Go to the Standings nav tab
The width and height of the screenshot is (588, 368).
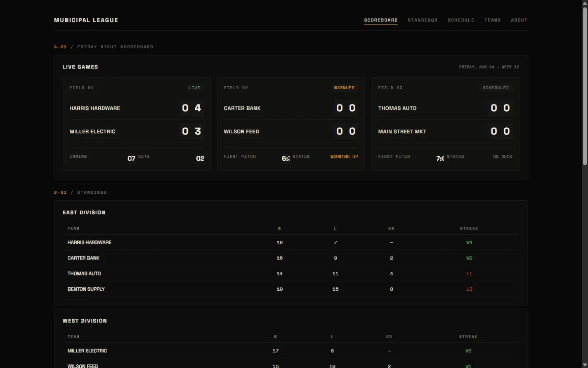pos(422,20)
